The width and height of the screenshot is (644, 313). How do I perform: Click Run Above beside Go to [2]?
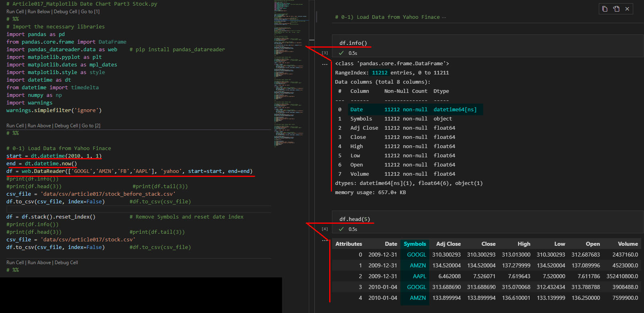(39, 126)
